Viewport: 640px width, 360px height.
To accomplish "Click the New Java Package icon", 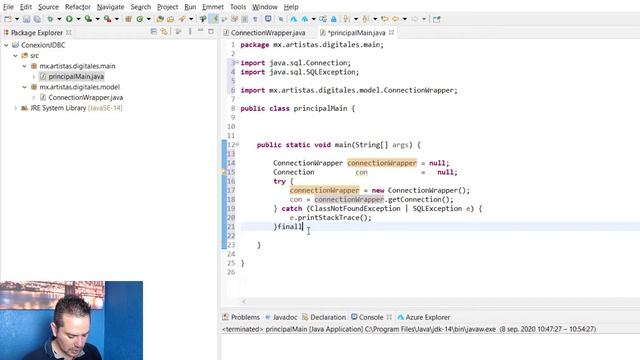I will point(128,19).
